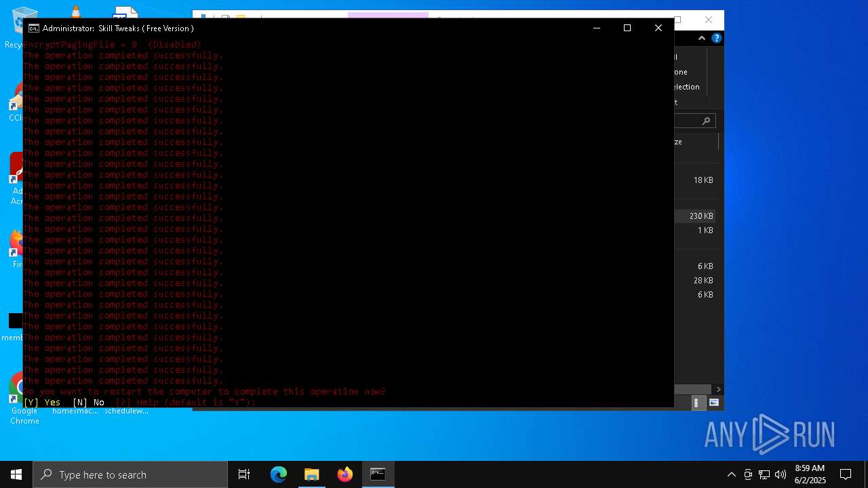Open the clock showing 8:59 AM

pyautogui.click(x=810, y=474)
